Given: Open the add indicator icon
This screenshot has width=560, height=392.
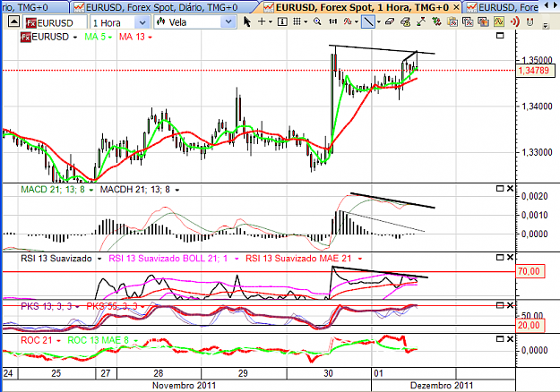Looking at the screenshot, I should point(348,22).
